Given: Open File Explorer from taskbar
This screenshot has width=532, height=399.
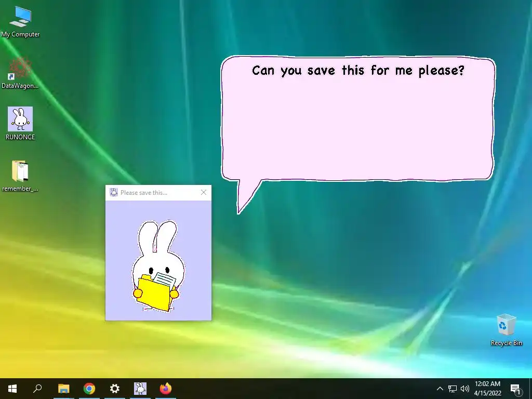Looking at the screenshot, I should tap(63, 389).
